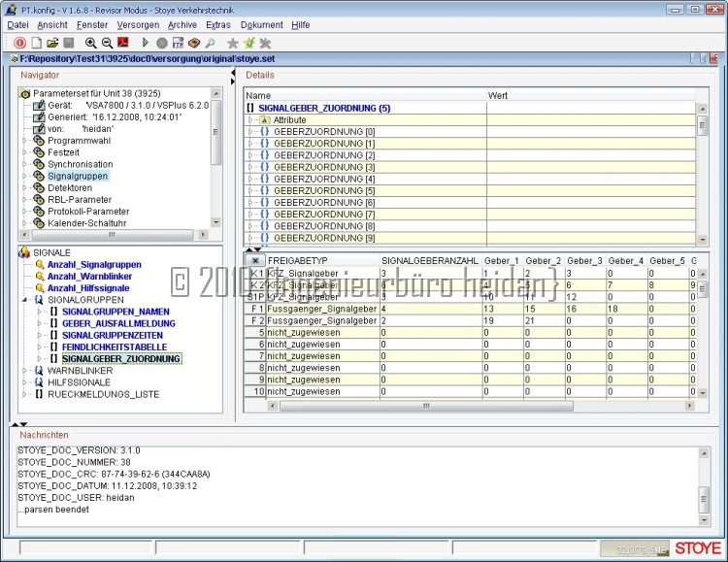Screen dimensions: 728x562
Task: Expand GEBERZUORDNUNG [0] in Details
Action: point(251,132)
